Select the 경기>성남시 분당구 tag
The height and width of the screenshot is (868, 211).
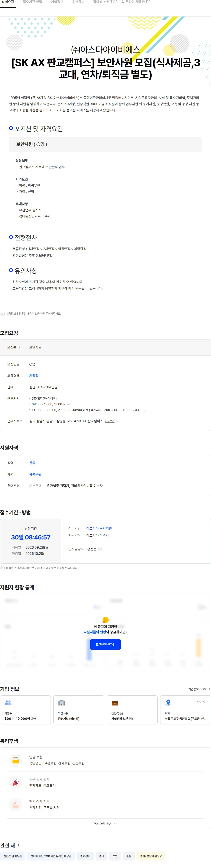click(151, 856)
